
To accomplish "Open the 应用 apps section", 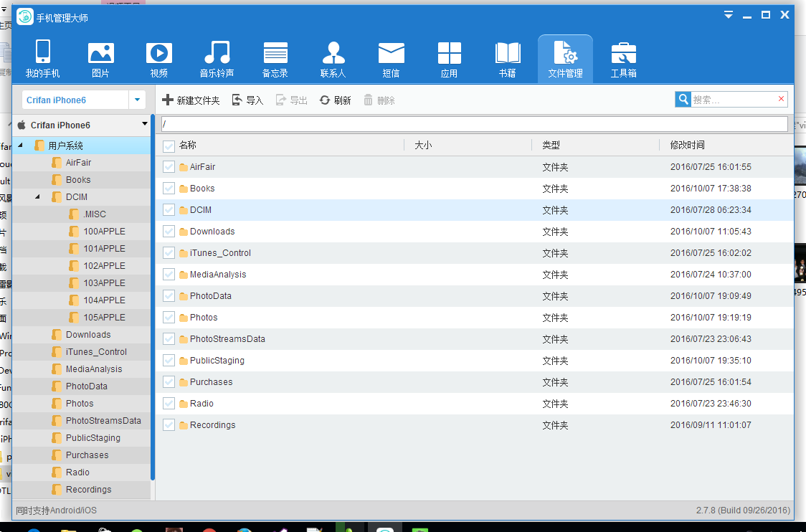I will [x=450, y=59].
